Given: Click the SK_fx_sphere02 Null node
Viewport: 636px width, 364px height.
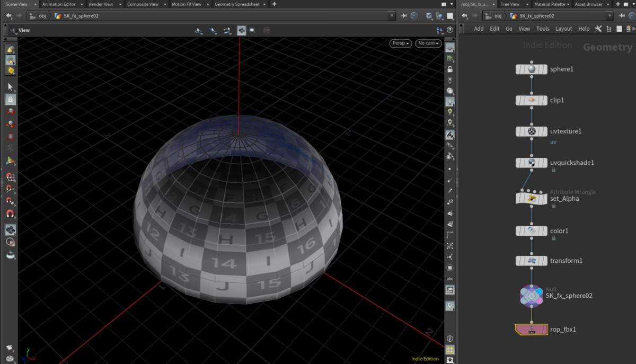Looking at the screenshot, I should coord(531,296).
